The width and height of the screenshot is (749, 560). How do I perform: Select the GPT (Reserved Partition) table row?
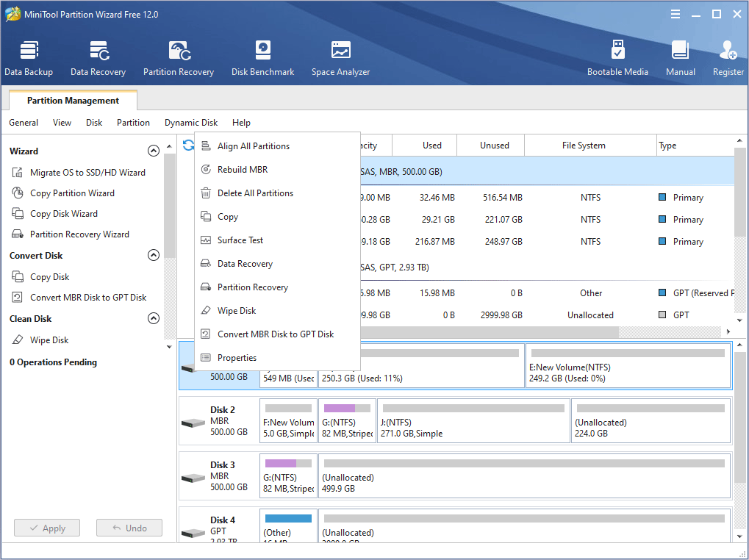(547, 292)
